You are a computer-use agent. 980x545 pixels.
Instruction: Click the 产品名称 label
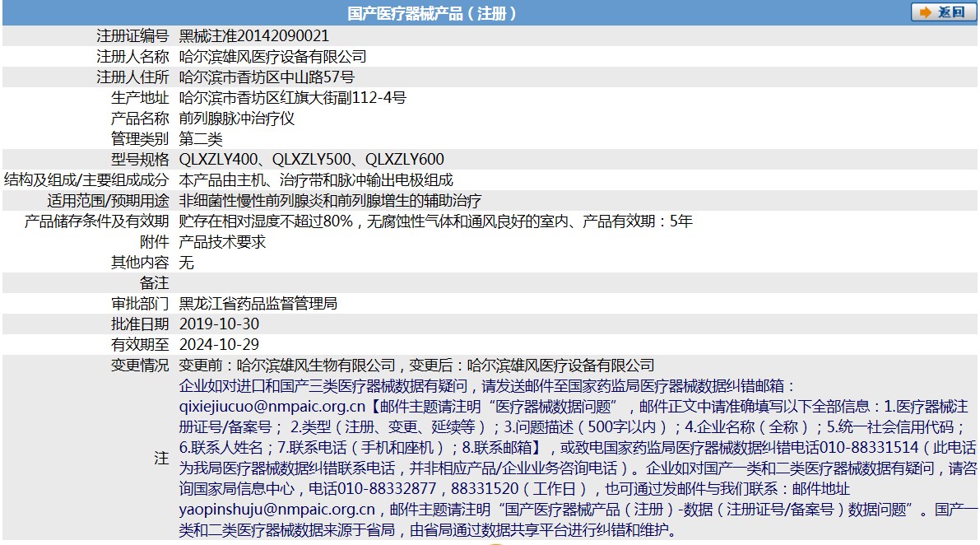tap(140, 119)
